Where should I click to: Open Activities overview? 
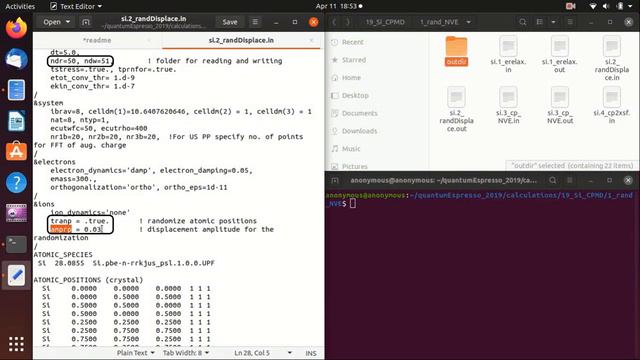(20, 6)
